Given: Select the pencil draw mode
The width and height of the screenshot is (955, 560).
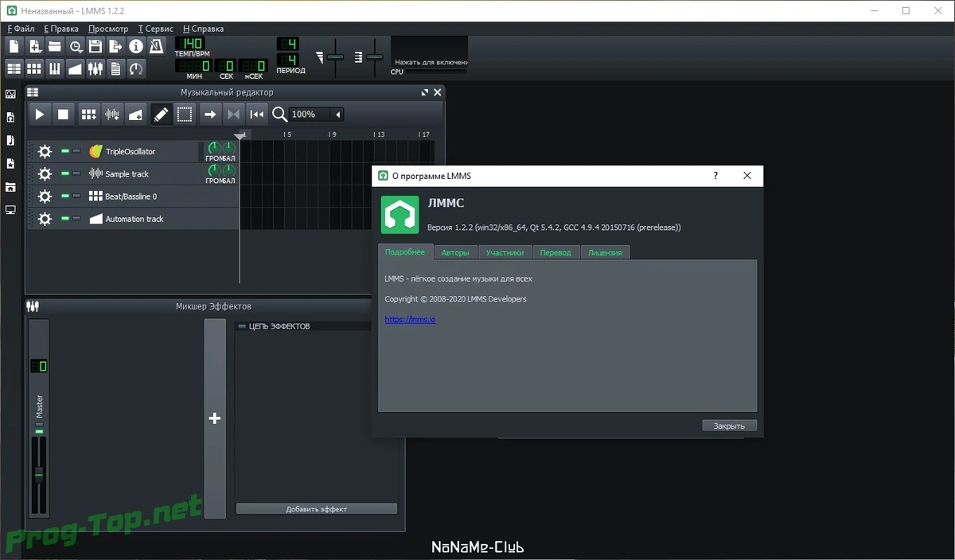Looking at the screenshot, I should coord(162,115).
